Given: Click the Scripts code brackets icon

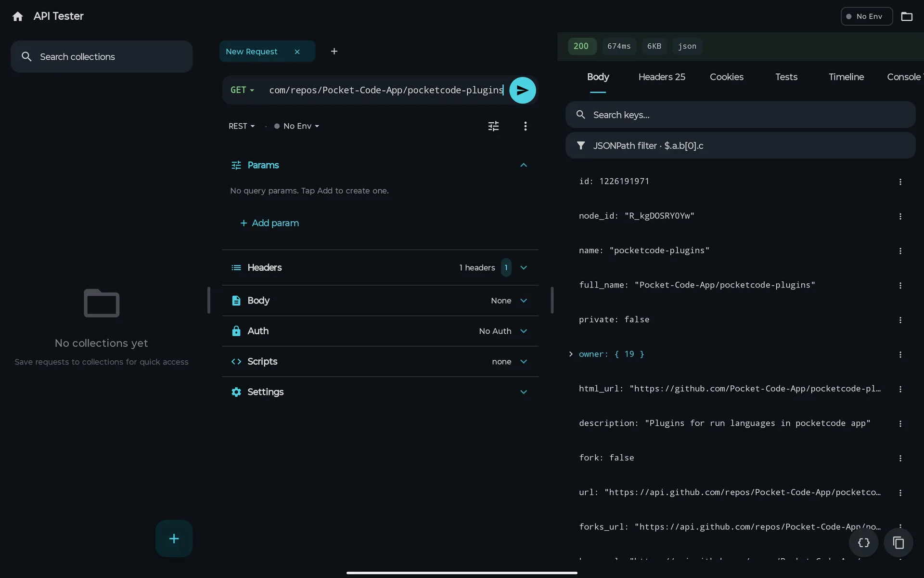Looking at the screenshot, I should (x=236, y=362).
